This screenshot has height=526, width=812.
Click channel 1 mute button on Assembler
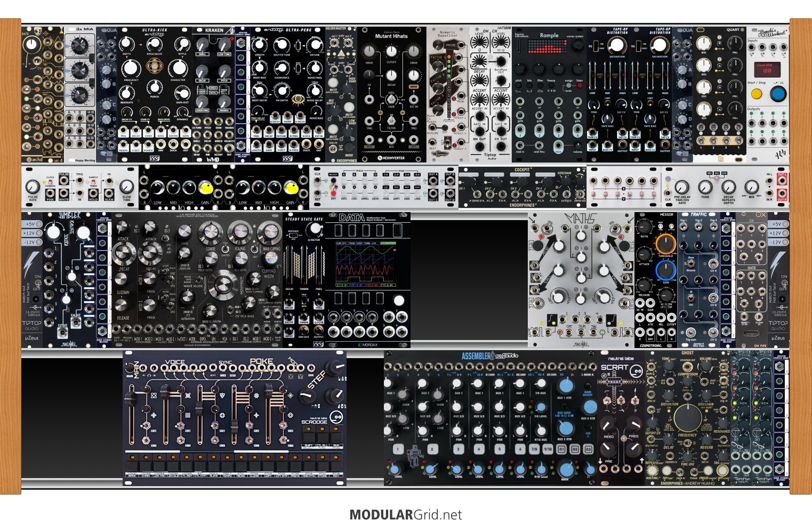pos(398,449)
